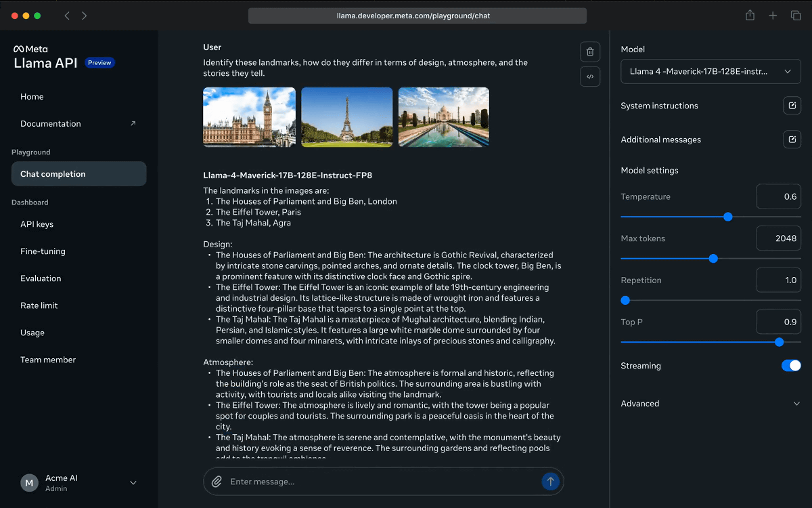Viewport: 812px width, 508px height.
Task: Show the browser tab overview icon
Action: (796, 16)
